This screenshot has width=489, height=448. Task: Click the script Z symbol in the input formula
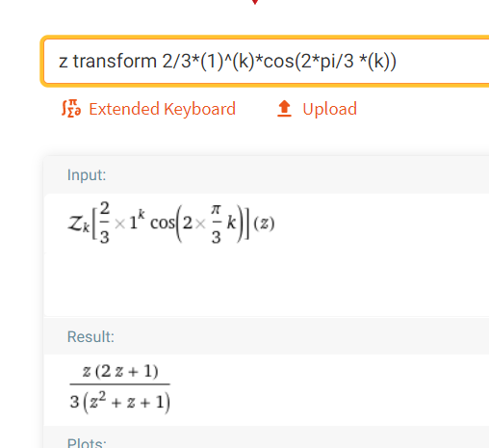(x=76, y=223)
